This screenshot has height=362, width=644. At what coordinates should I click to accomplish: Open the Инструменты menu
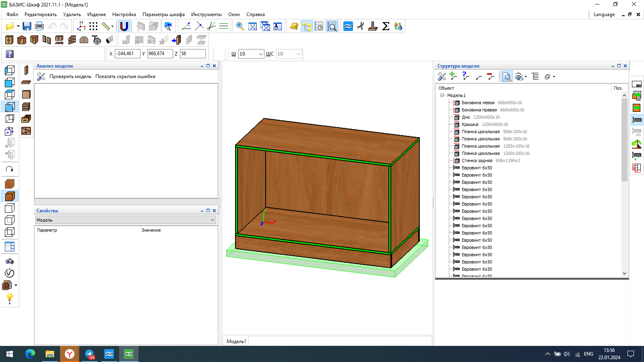pos(206,14)
